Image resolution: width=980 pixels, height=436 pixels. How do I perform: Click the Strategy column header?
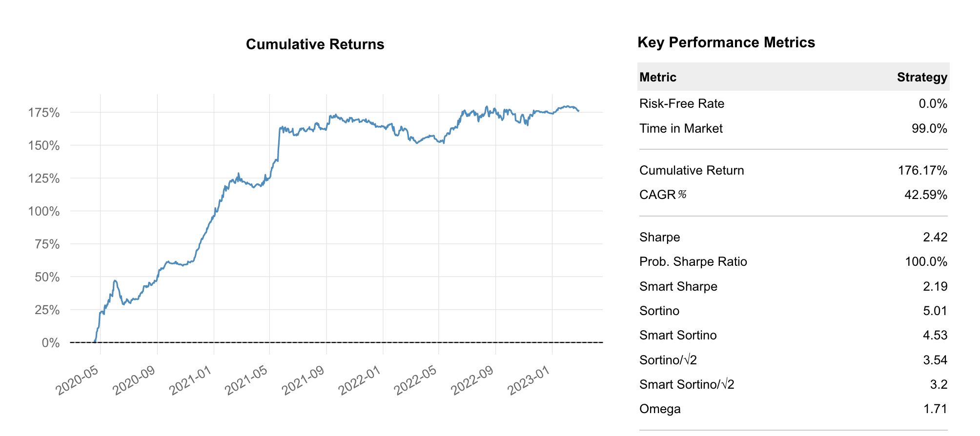click(922, 77)
